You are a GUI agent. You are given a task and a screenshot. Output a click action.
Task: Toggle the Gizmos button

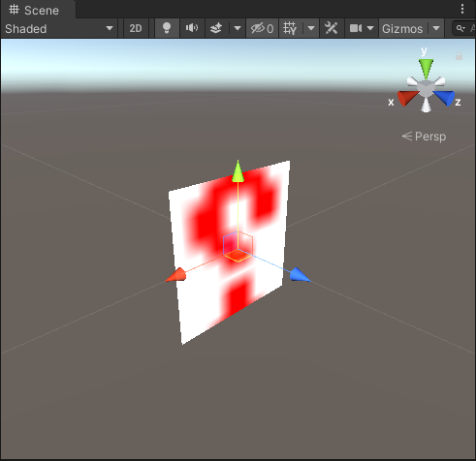tap(402, 28)
